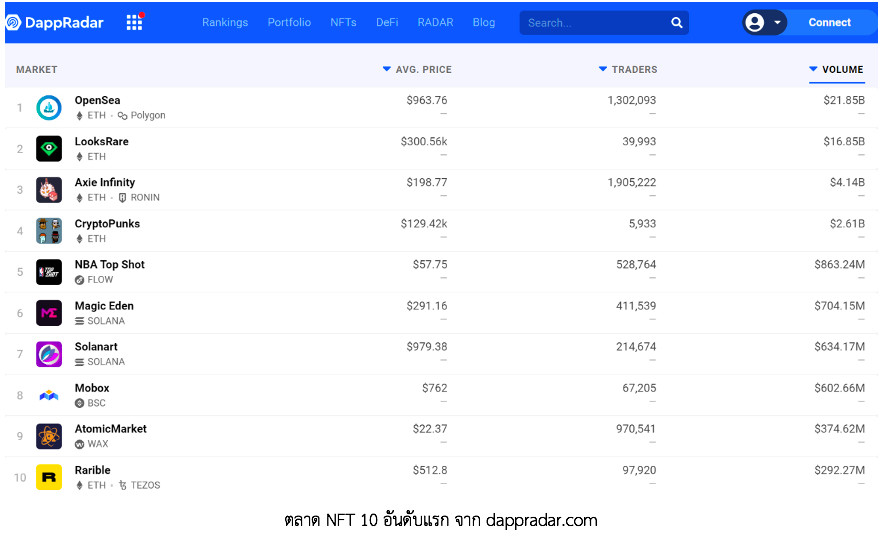Open the Blog menu
Viewport: 878px width, 536px height.
(484, 22)
